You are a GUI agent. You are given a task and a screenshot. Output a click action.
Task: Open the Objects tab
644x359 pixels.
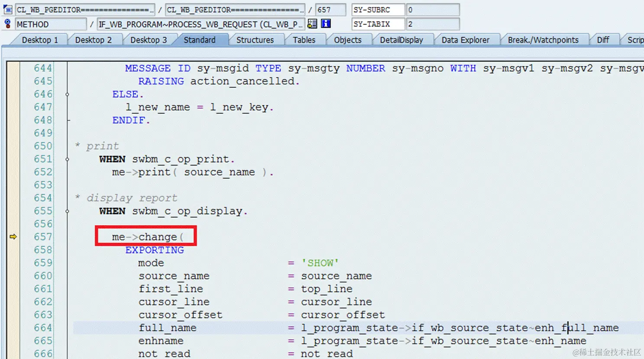(348, 40)
